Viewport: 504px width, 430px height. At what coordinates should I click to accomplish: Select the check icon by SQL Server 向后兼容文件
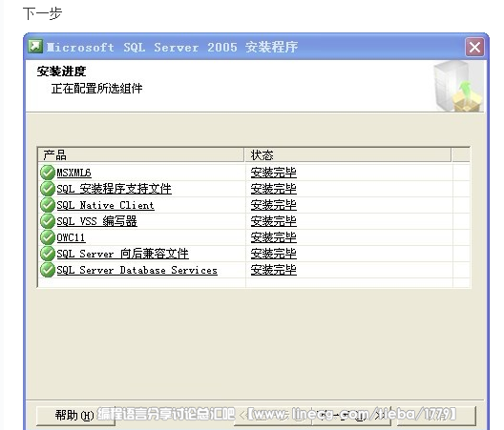[x=48, y=254]
